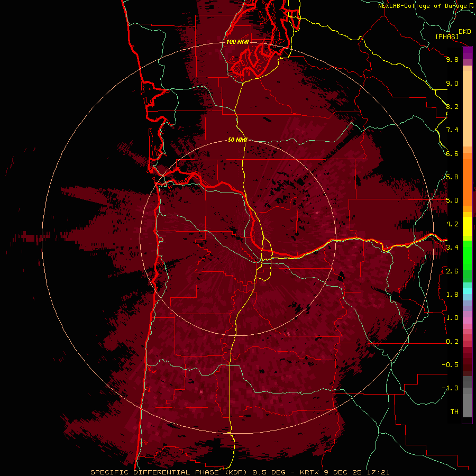Select the 4.2 scale value
The height and width of the screenshot is (476, 476).
(452, 224)
